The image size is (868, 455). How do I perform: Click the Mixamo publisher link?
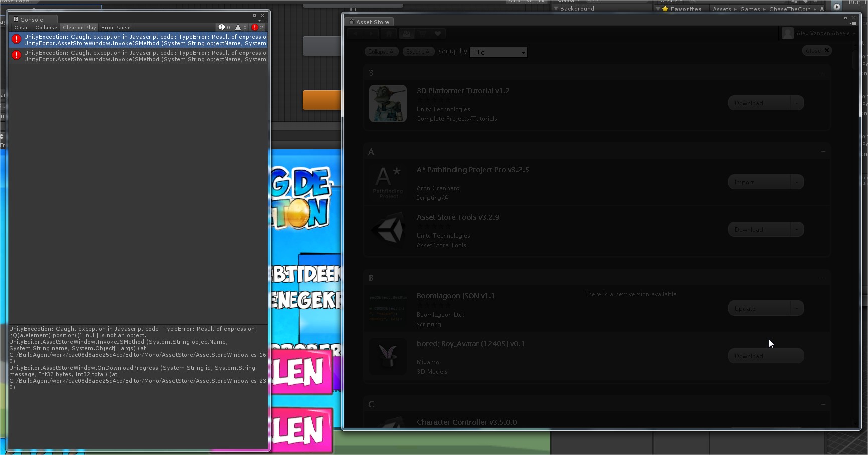[x=428, y=362]
